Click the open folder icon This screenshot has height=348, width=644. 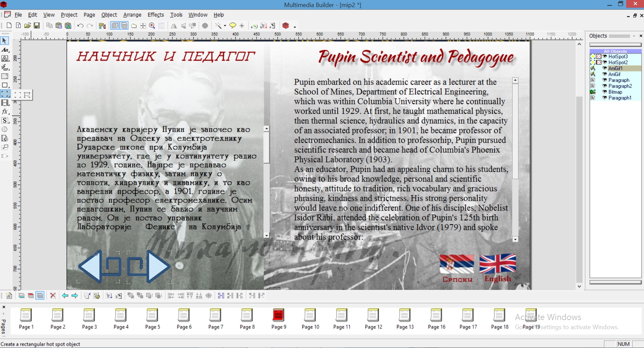28,26
